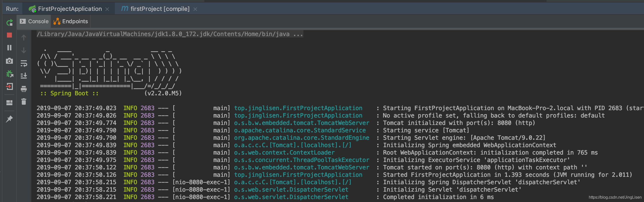Click the layout restore icon

pyautogui.click(x=9, y=103)
